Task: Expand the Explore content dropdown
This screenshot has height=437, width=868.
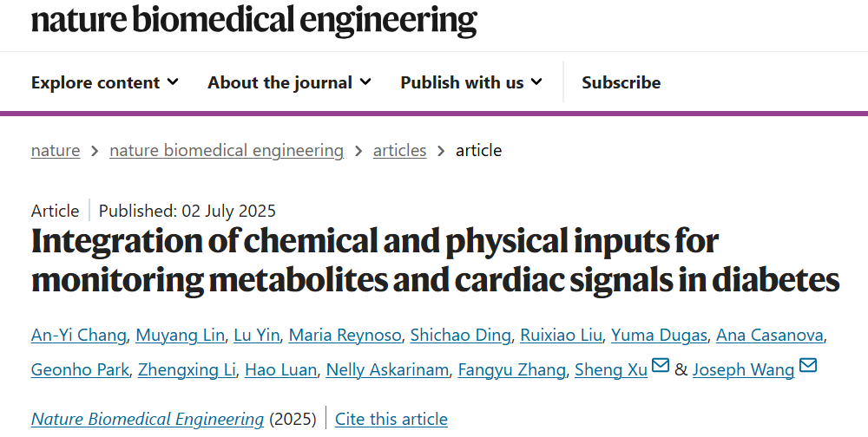Action: click(105, 82)
